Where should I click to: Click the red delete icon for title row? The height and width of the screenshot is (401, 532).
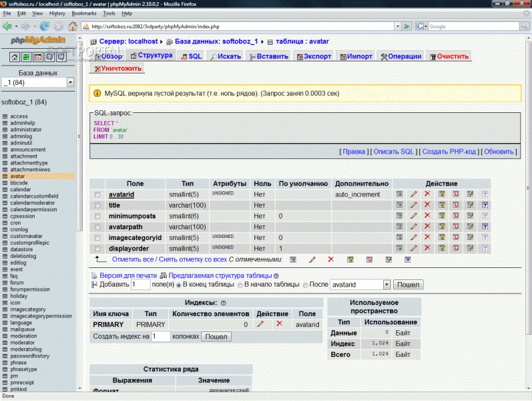[x=427, y=205]
